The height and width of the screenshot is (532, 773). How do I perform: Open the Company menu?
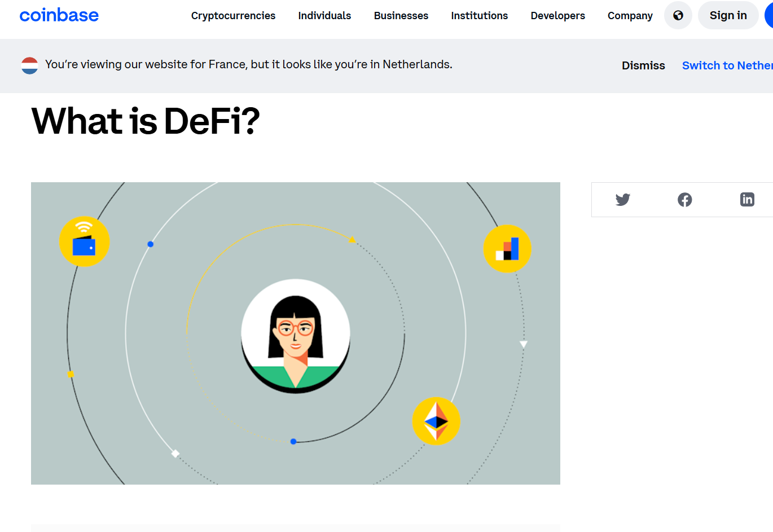(630, 16)
